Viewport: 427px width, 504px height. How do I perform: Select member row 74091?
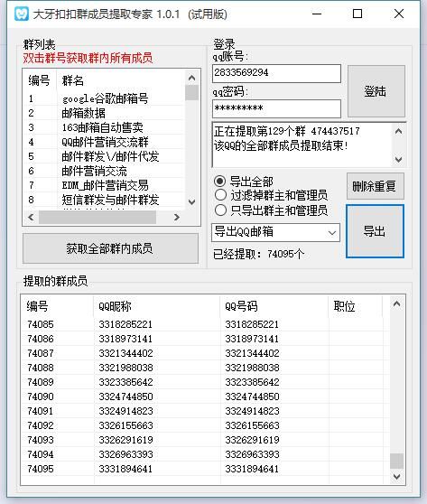206,411
